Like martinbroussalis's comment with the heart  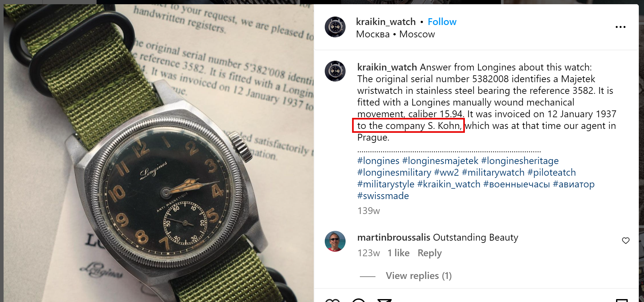pyautogui.click(x=625, y=241)
